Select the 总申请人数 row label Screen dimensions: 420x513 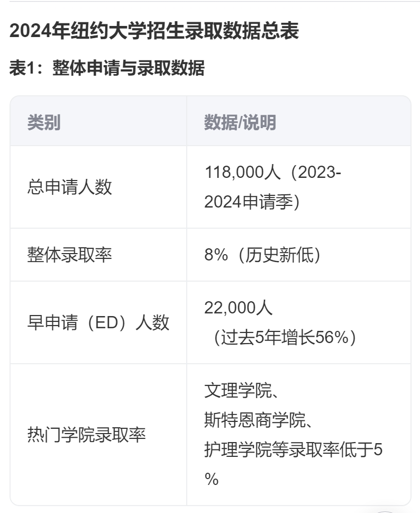(x=69, y=187)
